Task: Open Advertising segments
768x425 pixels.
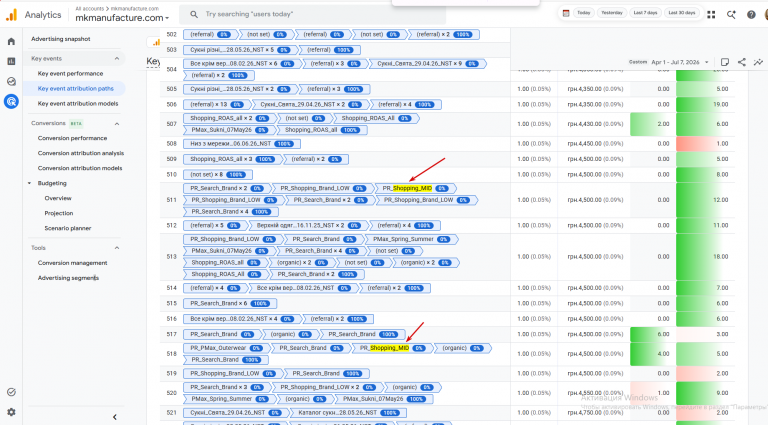Action: coord(68,278)
